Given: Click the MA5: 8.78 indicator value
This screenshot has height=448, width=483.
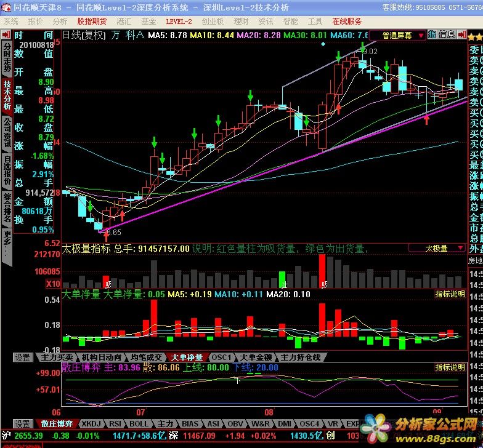Looking at the screenshot, I should [x=168, y=35].
